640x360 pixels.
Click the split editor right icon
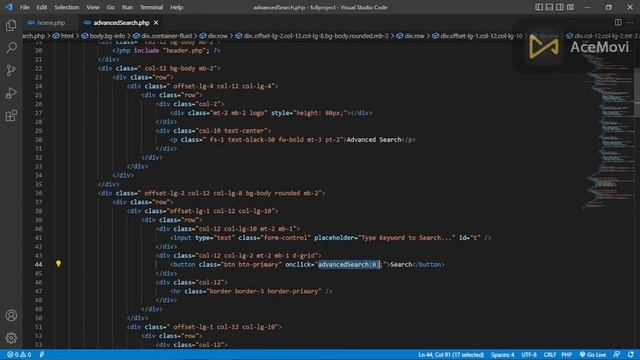[x=618, y=22]
